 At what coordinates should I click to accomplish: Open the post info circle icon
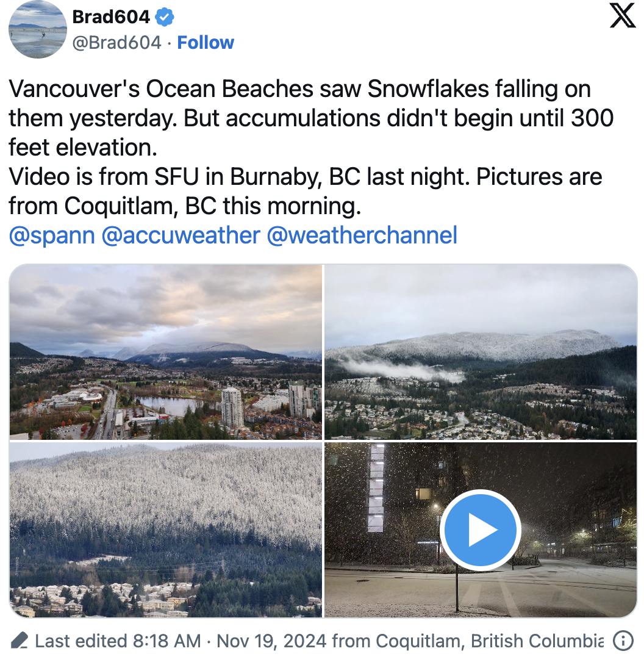(x=622, y=641)
